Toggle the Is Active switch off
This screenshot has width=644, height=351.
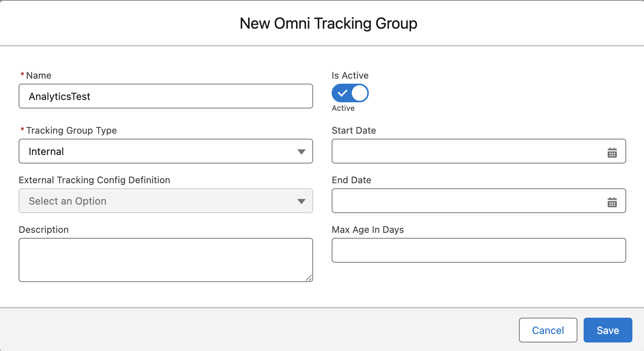tap(350, 93)
